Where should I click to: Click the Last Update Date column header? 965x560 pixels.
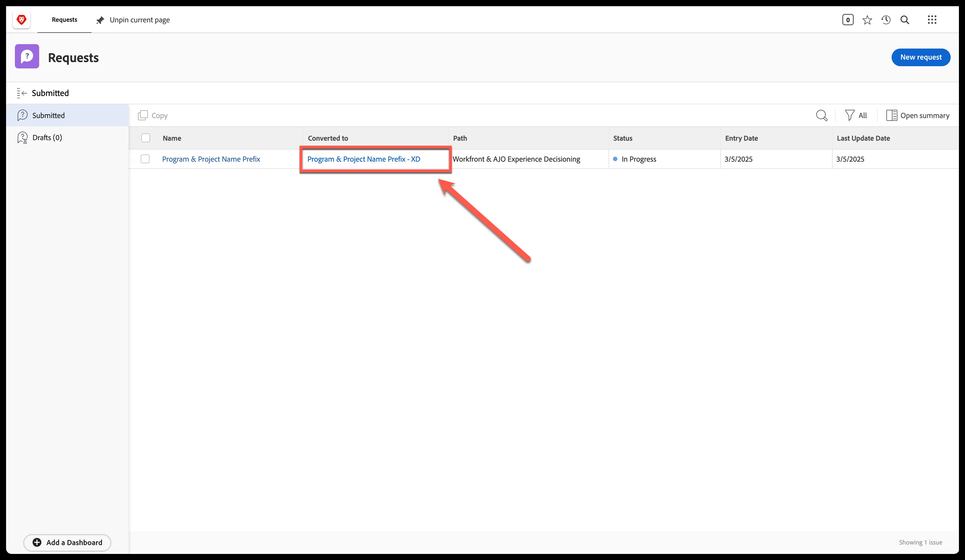tap(863, 138)
